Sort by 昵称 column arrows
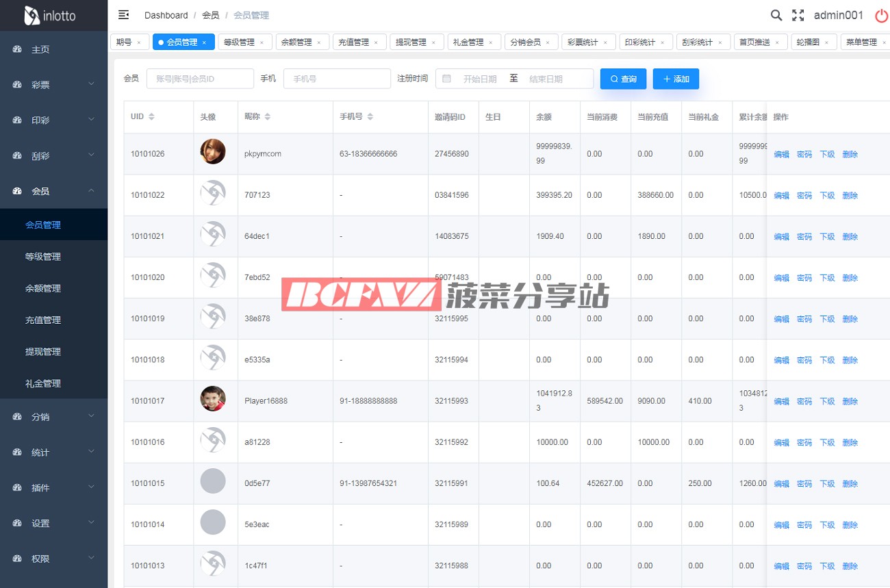 pyautogui.click(x=267, y=117)
